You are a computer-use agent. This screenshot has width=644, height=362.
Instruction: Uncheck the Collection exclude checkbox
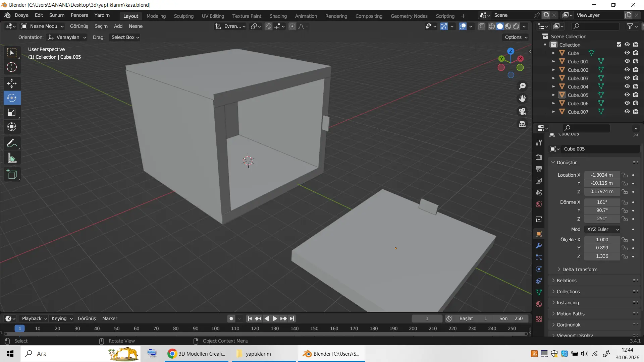[x=619, y=45]
